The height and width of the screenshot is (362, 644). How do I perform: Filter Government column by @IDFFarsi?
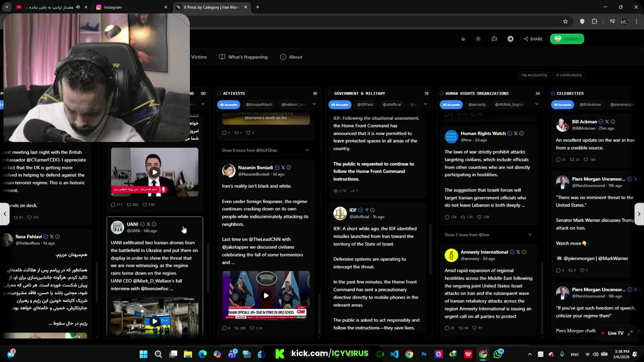[365, 105]
